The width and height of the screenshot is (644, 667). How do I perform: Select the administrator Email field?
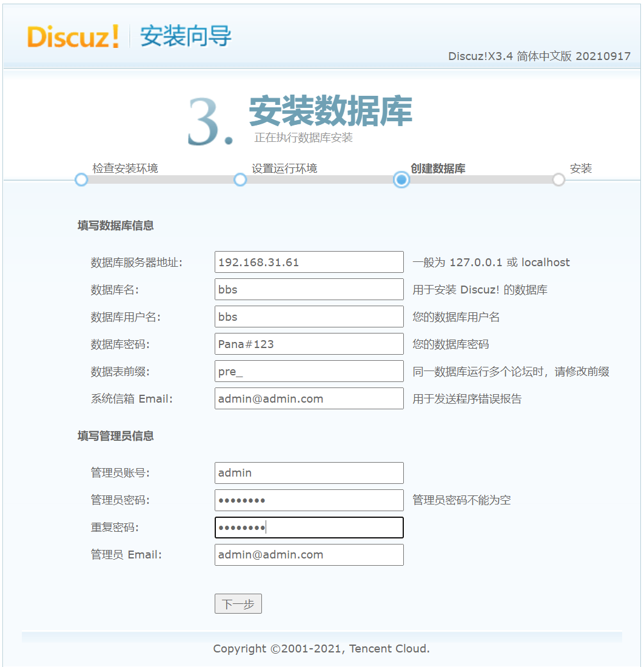[x=309, y=555]
